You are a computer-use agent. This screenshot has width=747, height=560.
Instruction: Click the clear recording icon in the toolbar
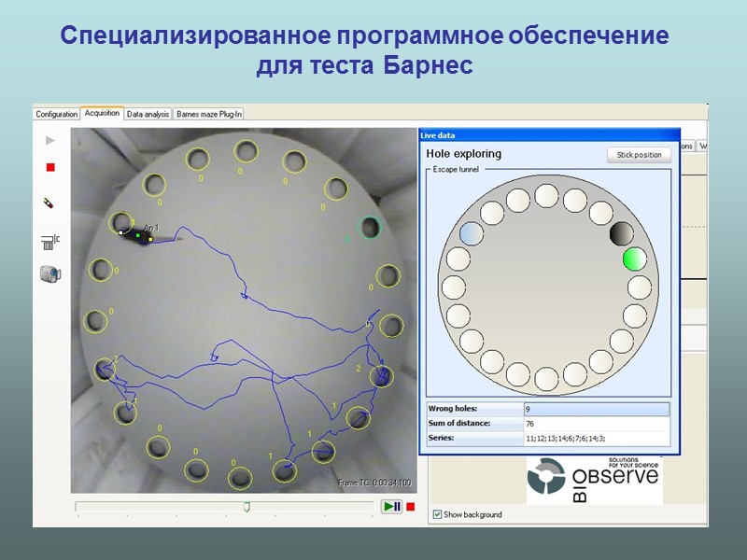pyautogui.click(x=48, y=240)
